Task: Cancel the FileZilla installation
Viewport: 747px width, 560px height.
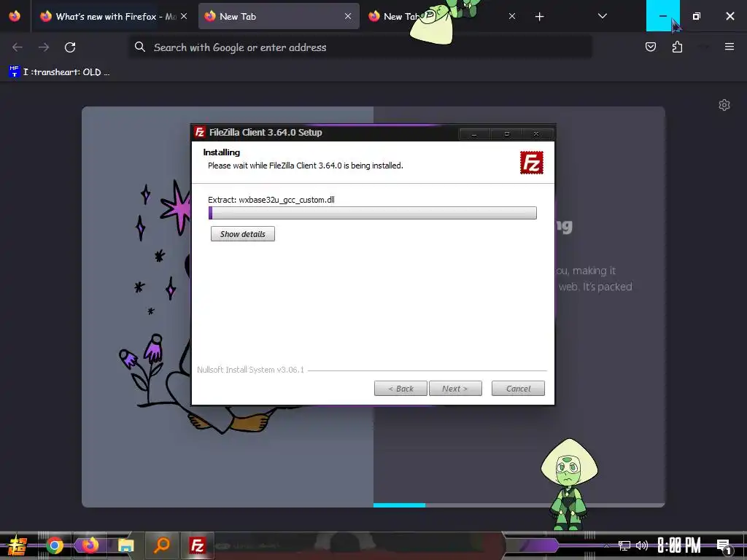Action: point(518,389)
